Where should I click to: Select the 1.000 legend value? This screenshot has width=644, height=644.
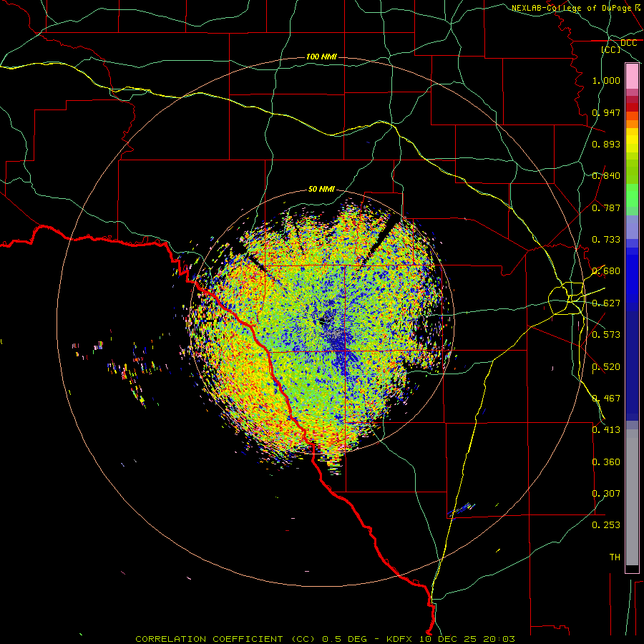(x=606, y=80)
